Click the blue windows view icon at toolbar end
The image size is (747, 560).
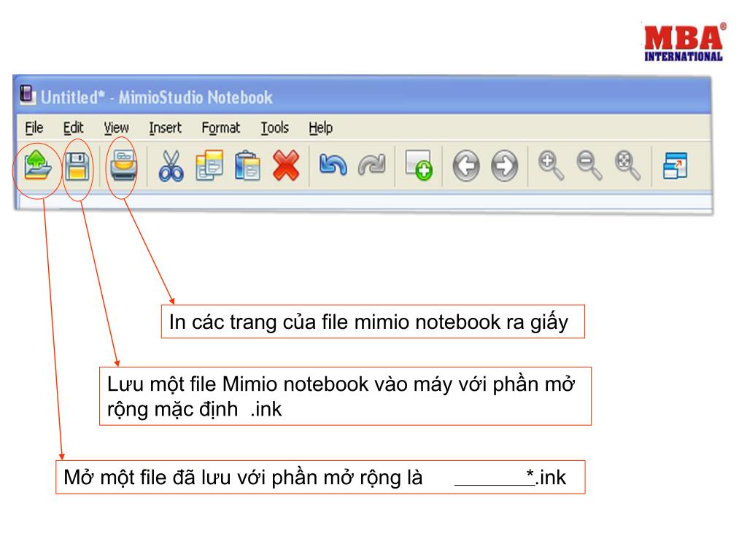click(x=675, y=166)
